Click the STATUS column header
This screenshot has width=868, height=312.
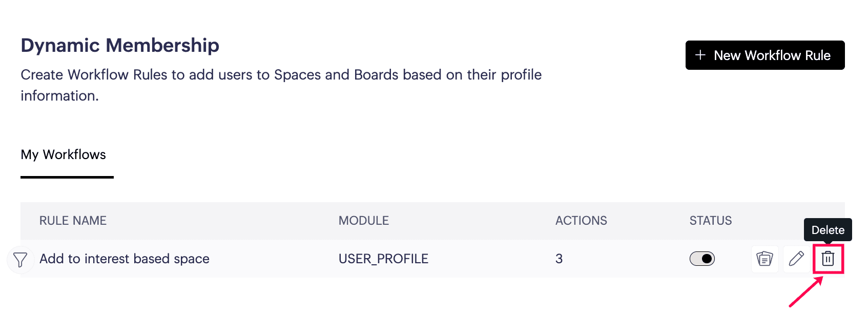710,221
